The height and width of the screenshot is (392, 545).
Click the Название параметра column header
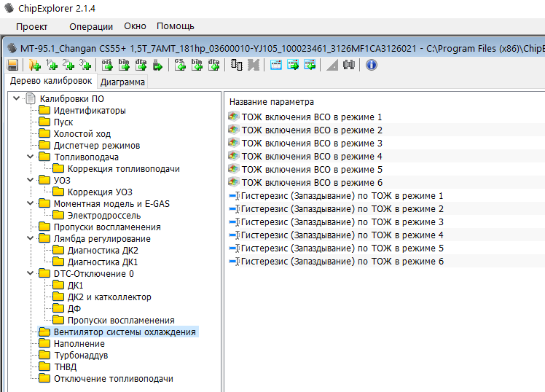[272, 102]
